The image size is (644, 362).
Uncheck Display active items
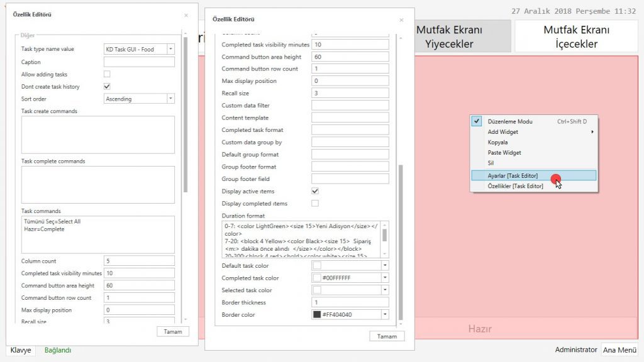point(315,191)
